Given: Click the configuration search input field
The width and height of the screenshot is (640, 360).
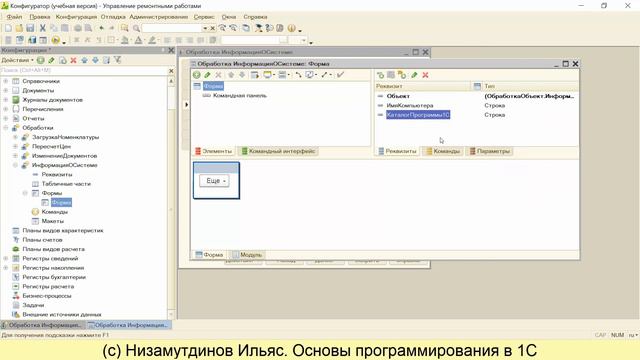Looking at the screenshot, I should pyautogui.click(x=84, y=71).
